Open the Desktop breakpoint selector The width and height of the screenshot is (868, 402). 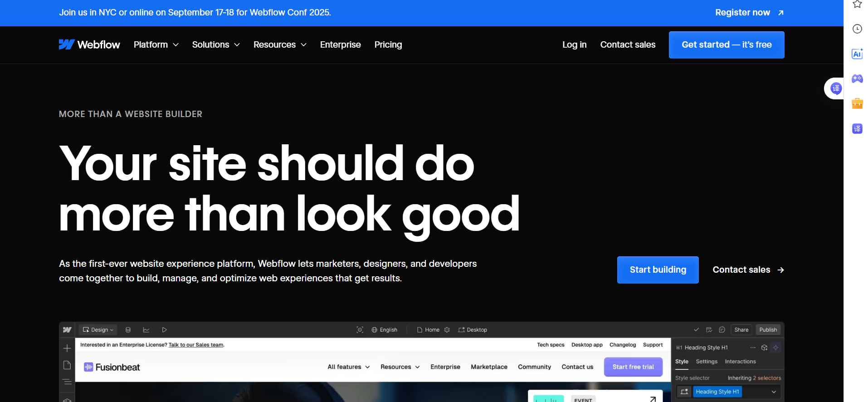click(x=473, y=330)
